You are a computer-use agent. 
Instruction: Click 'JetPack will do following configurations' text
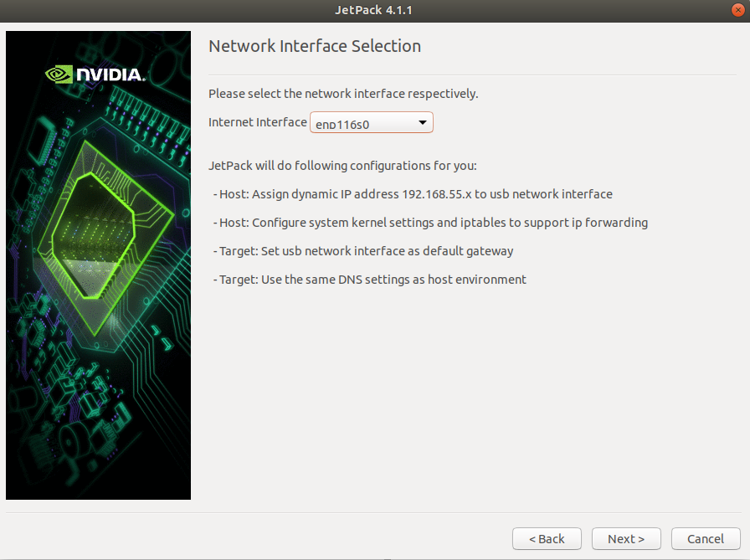[x=342, y=166]
